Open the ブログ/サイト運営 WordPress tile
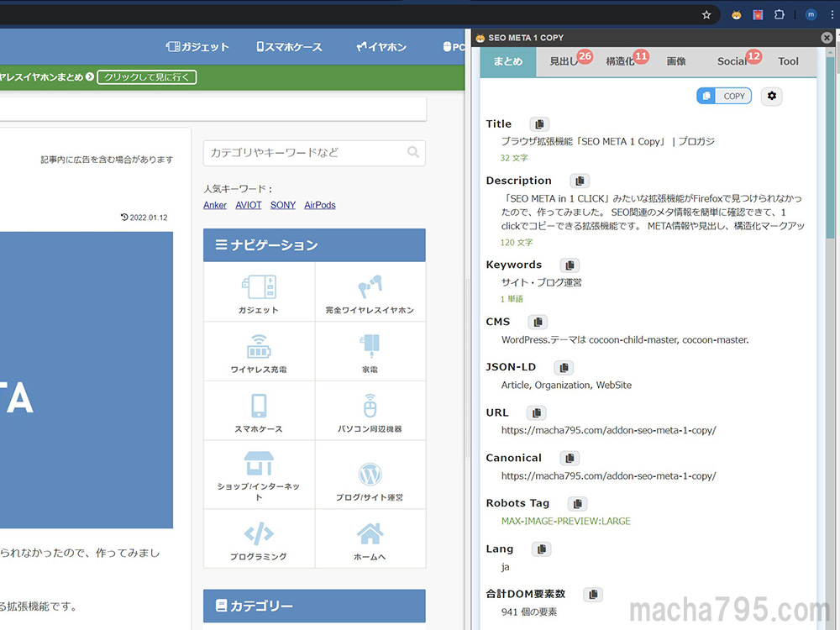Image resolution: width=840 pixels, height=630 pixels. [x=370, y=475]
